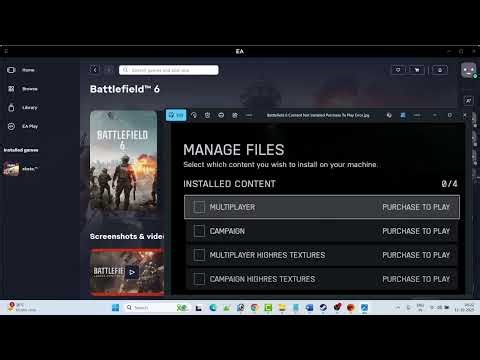
Task: Open the weather widget in the taskbar
Action: (x=22, y=307)
